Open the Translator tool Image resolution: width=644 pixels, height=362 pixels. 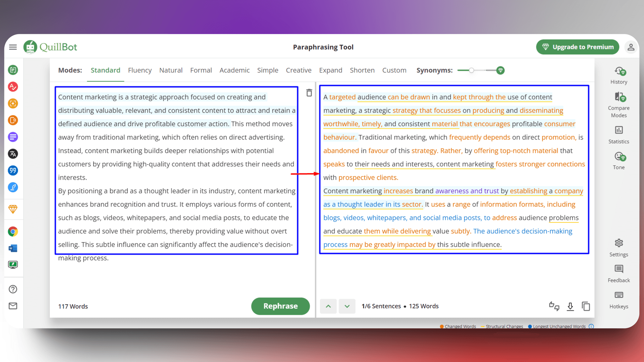pos(13,154)
